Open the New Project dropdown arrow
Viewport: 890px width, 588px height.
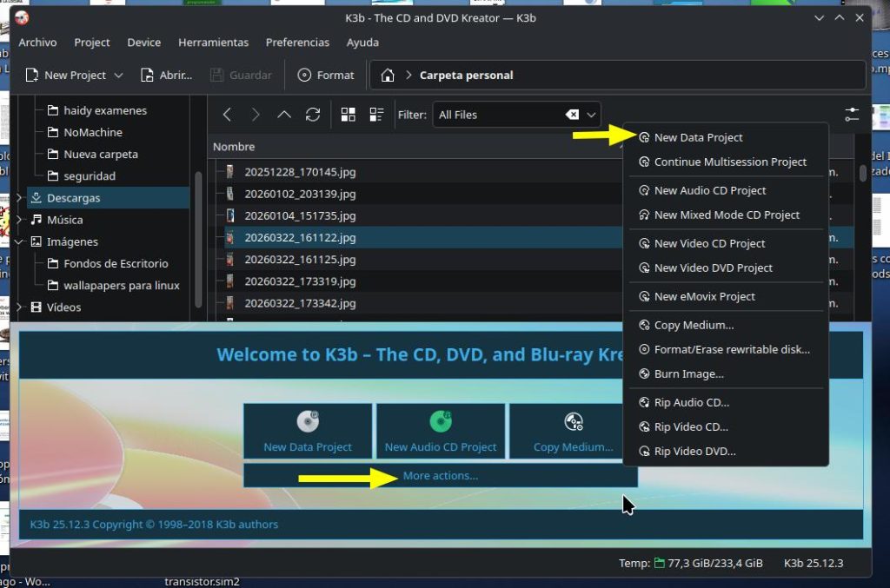pyautogui.click(x=118, y=75)
